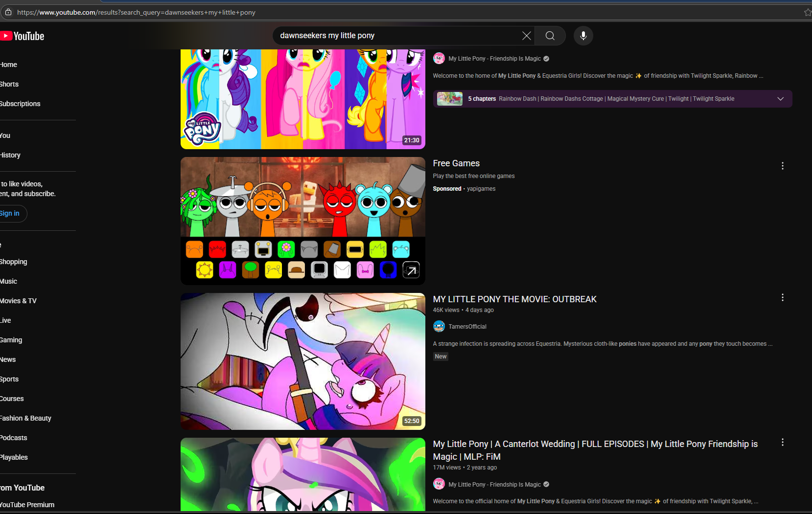
Task: Open the Free Games sponsored thumbnail
Action: click(x=303, y=221)
